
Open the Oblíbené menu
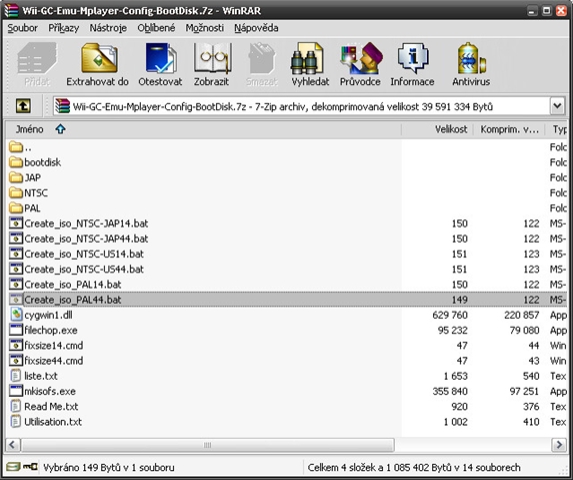(156, 28)
